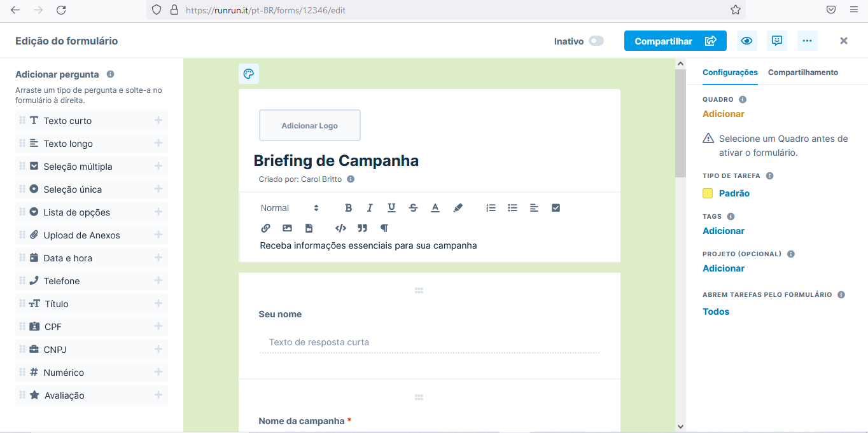Switch to the Configurações tab
868x433 pixels.
click(x=730, y=72)
